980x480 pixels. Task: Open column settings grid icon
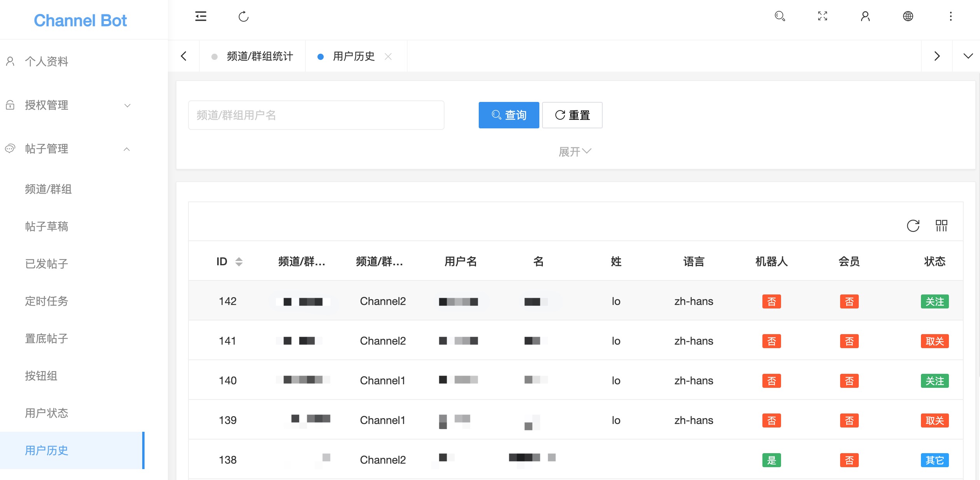click(x=941, y=226)
